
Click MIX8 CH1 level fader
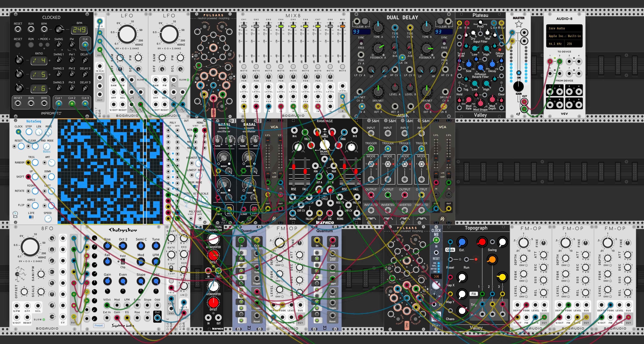tap(244, 26)
